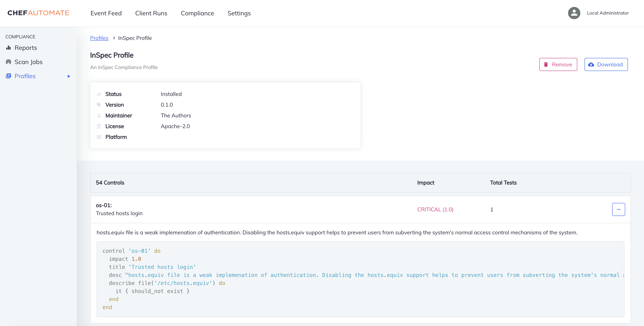This screenshot has height=326, width=644.
Task: Click the Profiles breadcrumb link
Action: click(99, 38)
